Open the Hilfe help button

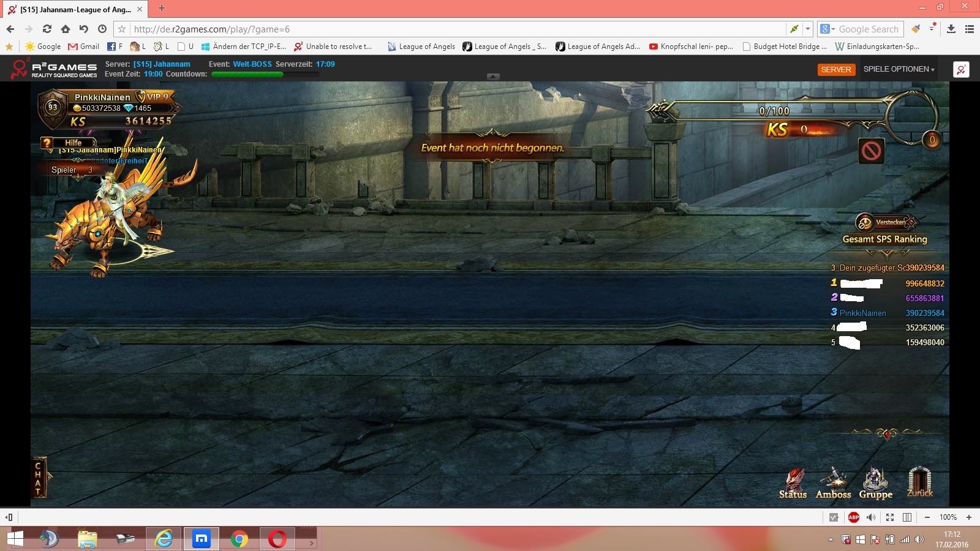[x=69, y=143]
